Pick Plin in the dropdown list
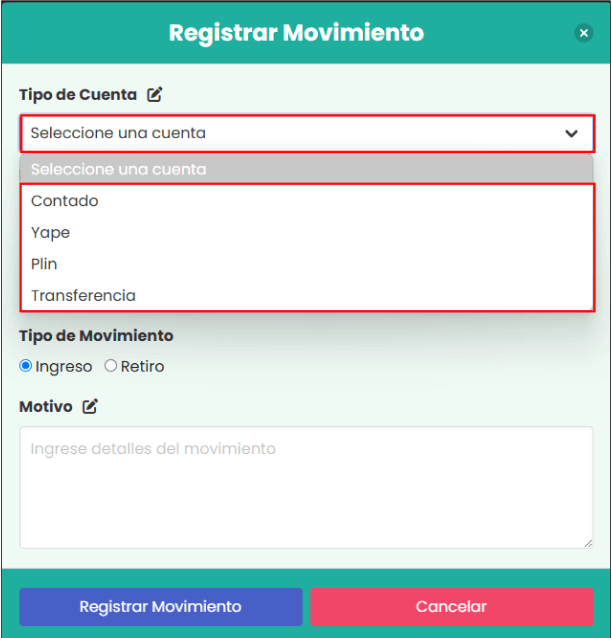Viewport: 612px width, 638px height. (x=44, y=264)
